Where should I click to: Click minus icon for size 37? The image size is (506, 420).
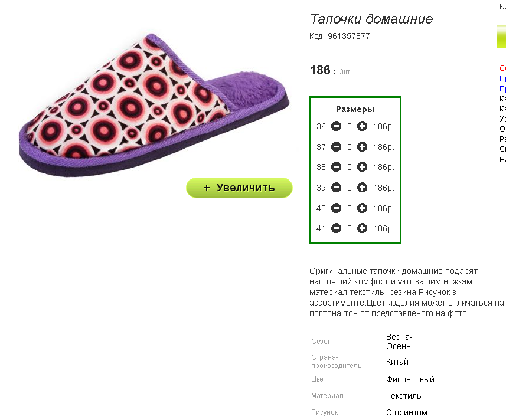(x=337, y=147)
